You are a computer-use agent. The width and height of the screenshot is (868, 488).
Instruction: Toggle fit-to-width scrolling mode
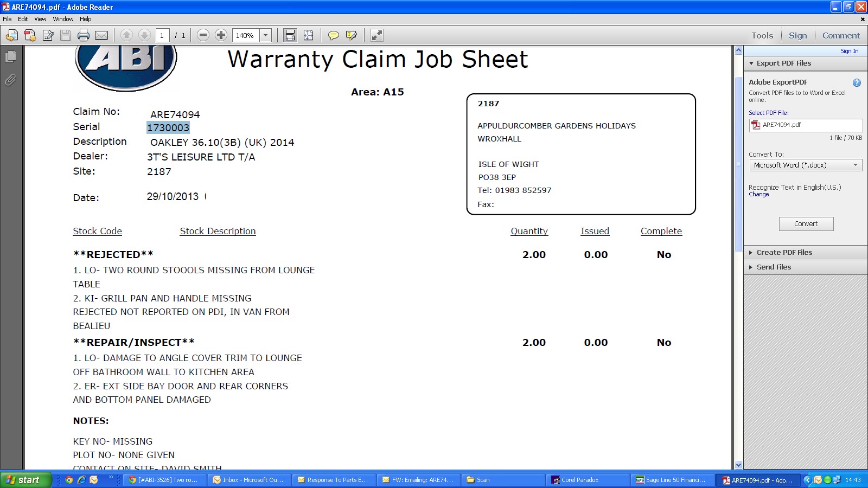[290, 36]
